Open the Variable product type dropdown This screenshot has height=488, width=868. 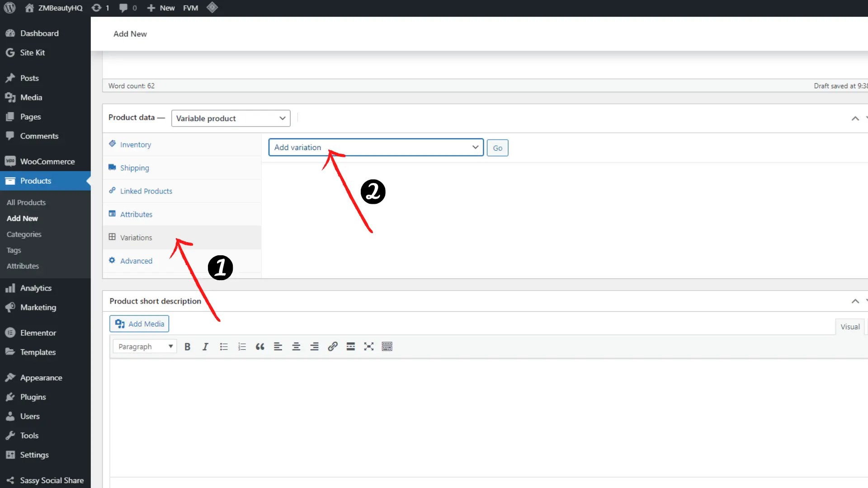point(231,118)
